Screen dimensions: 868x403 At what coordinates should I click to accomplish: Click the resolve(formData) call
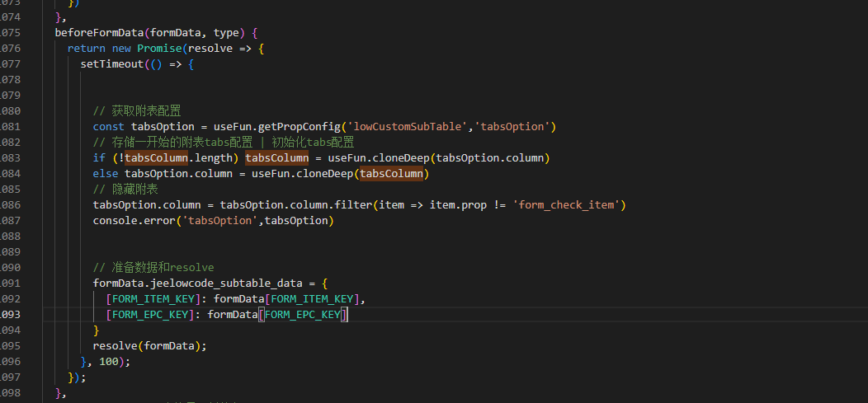149,346
